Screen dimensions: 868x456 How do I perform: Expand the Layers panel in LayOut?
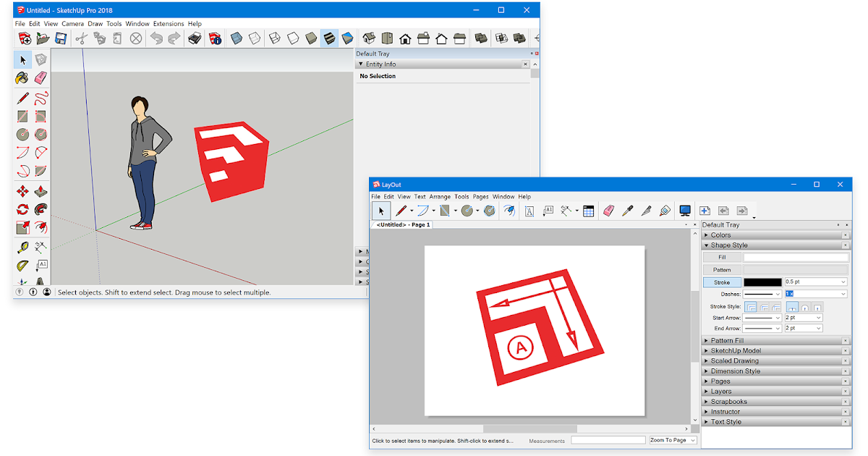click(706, 392)
